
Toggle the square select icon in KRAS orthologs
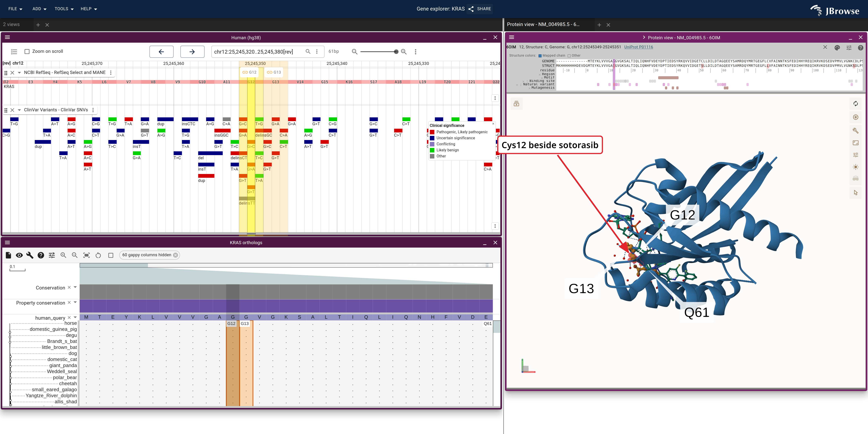pos(111,255)
